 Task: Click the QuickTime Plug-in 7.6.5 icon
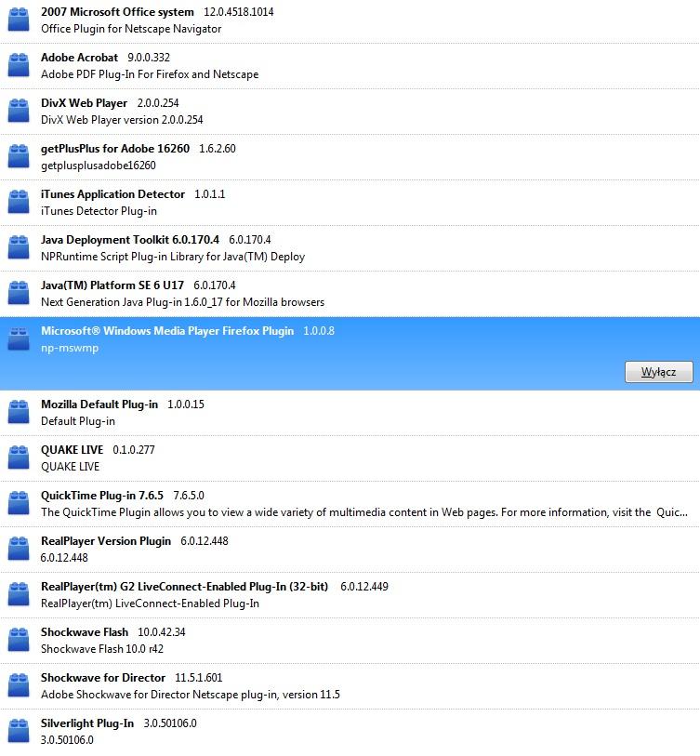pos(19,503)
